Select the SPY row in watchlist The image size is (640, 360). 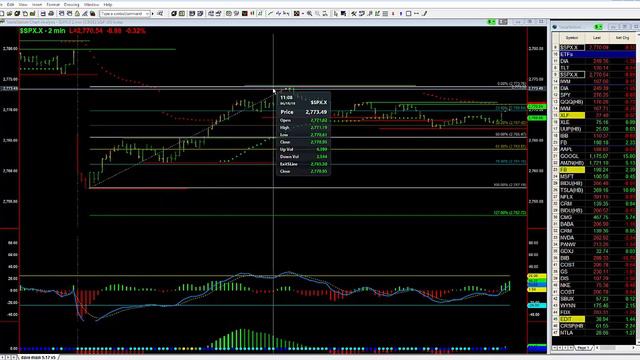[595, 95]
